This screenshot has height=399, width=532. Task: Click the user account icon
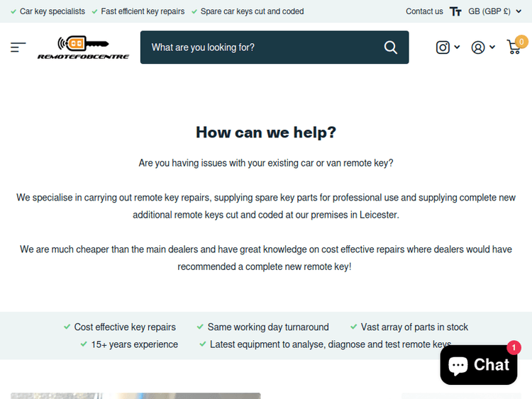pos(478,47)
